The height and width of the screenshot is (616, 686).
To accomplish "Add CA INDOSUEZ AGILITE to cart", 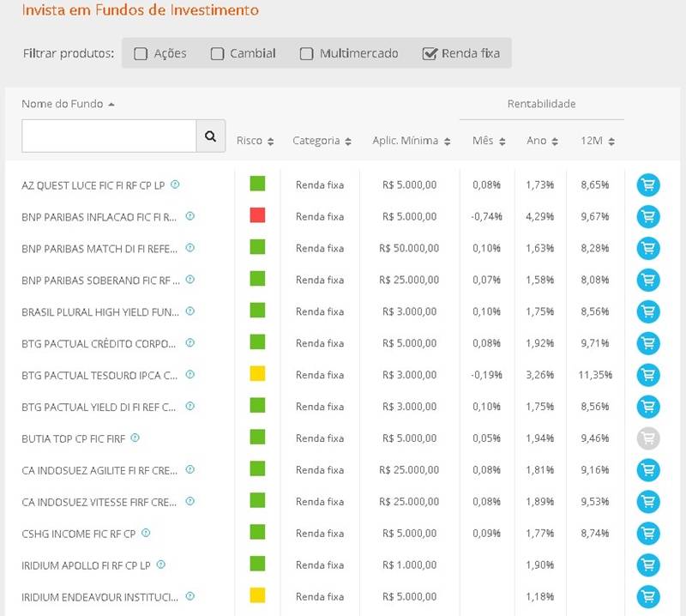I will 648,470.
